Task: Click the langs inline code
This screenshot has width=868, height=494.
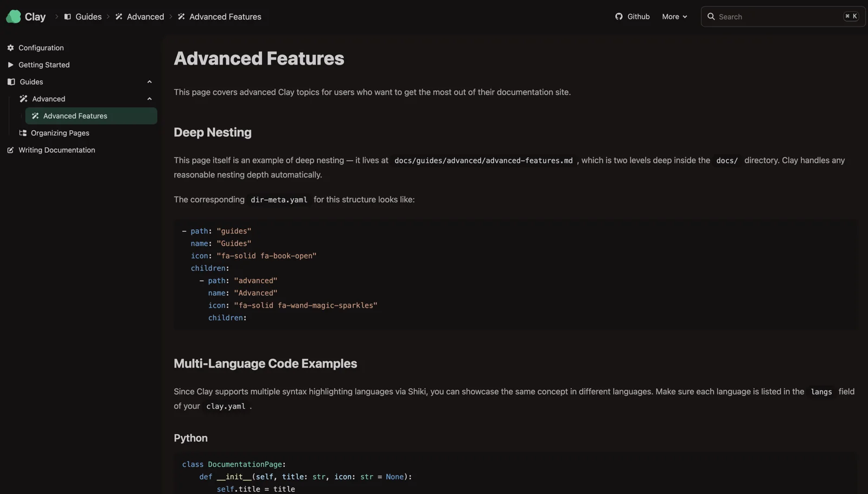Action: pyautogui.click(x=821, y=392)
